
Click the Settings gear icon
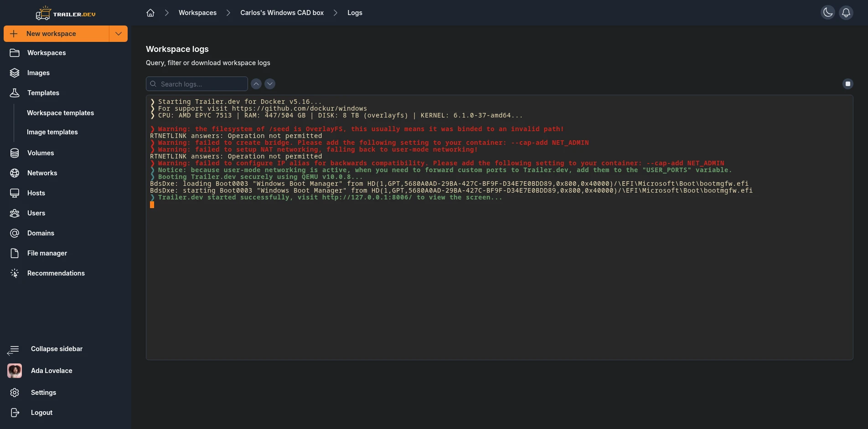pos(15,393)
